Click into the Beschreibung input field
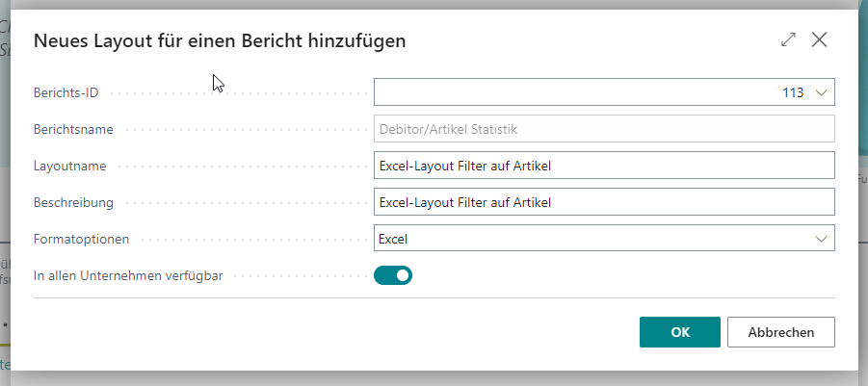Image resolution: width=868 pixels, height=386 pixels. (604, 202)
